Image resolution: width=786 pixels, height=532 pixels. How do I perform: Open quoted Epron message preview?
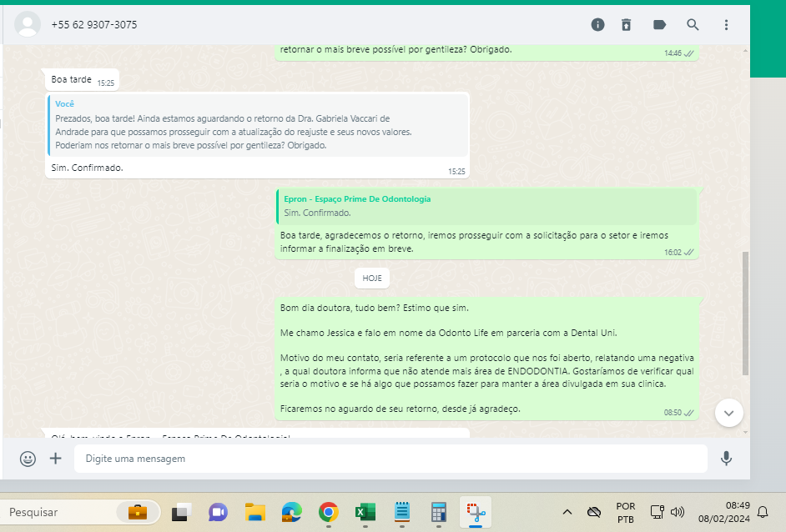[x=486, y=206]
